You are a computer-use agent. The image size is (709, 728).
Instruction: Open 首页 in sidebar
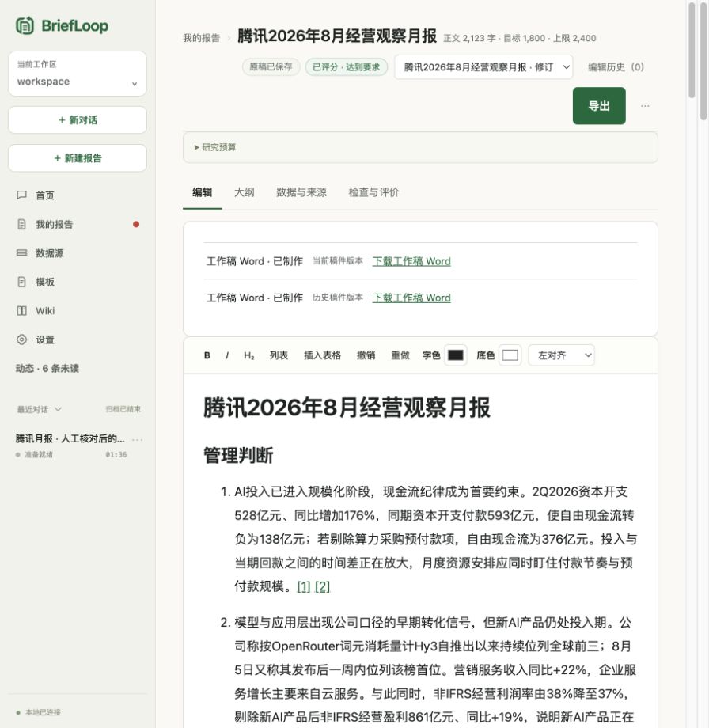click(45, 195)
